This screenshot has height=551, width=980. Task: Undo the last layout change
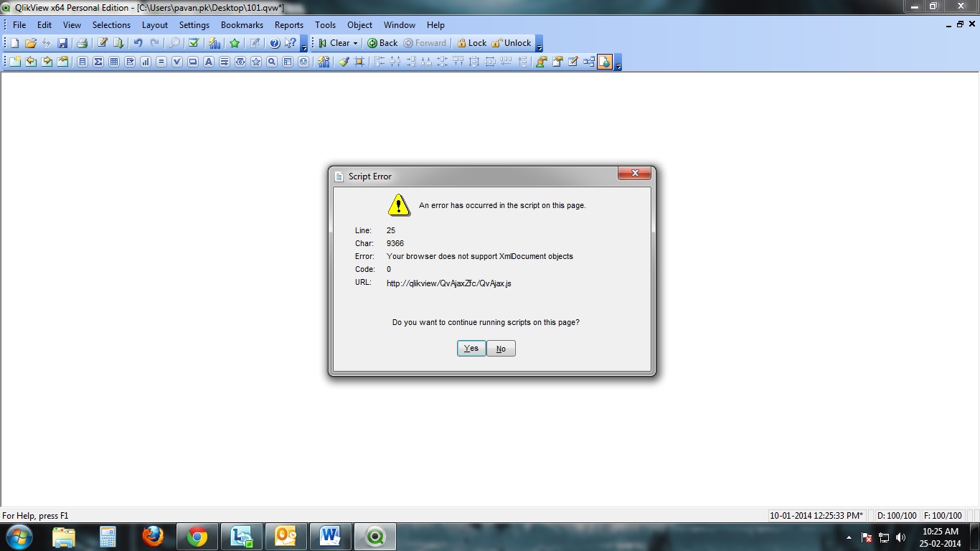pos(138,43)
